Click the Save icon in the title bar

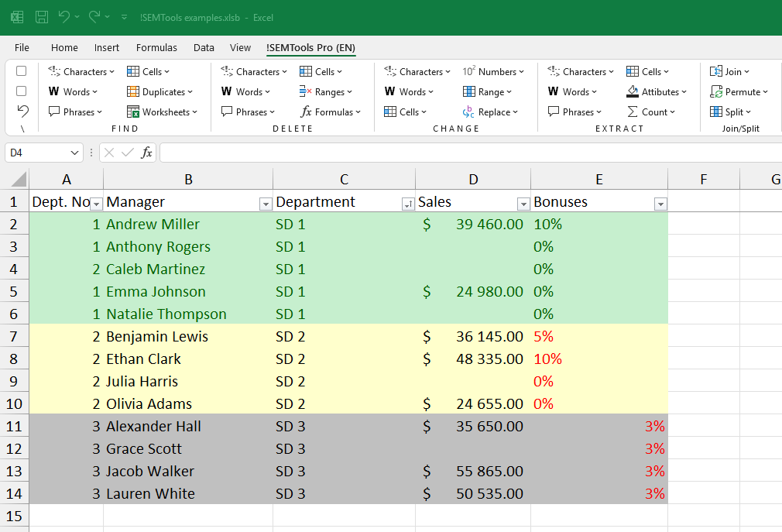(43, 16)
